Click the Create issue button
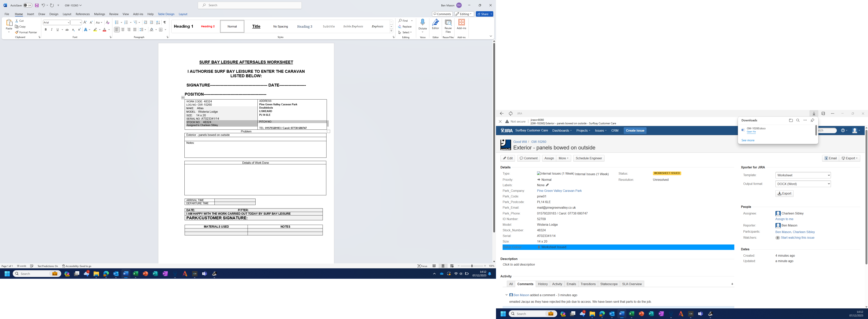The image size is (868, 319). point(635,130)
